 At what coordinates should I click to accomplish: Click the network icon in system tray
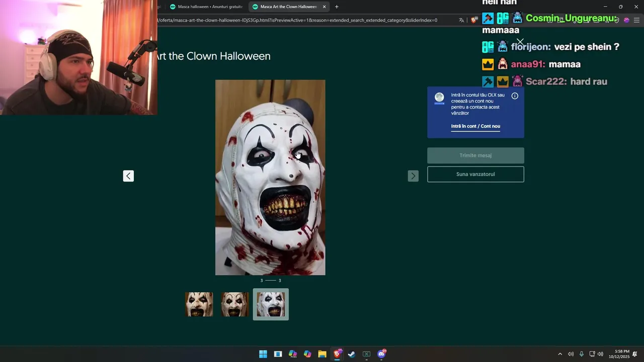click(x=592, y=354)
